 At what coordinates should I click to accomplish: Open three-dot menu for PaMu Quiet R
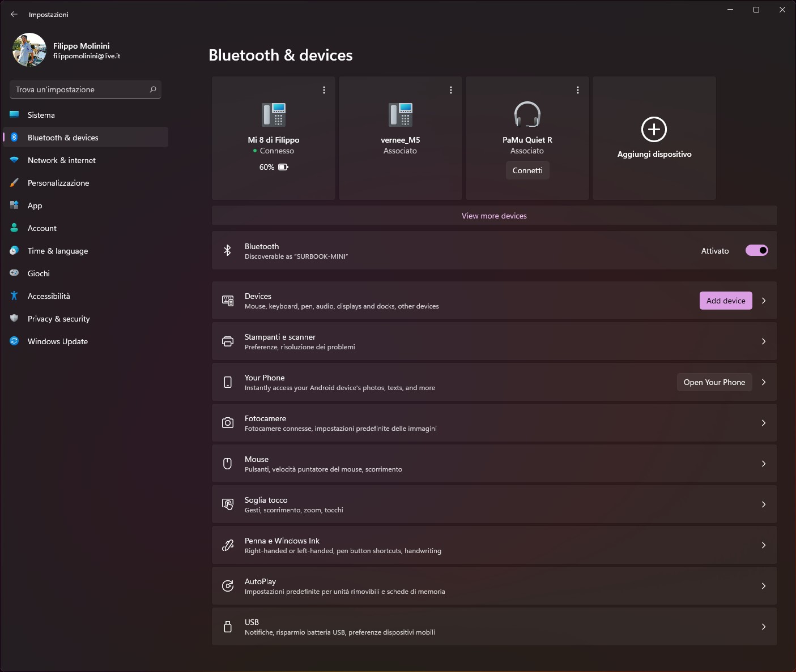578,90
